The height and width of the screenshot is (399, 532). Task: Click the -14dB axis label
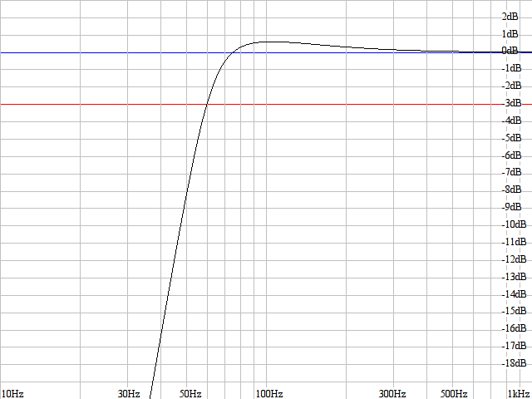(514, 293)
